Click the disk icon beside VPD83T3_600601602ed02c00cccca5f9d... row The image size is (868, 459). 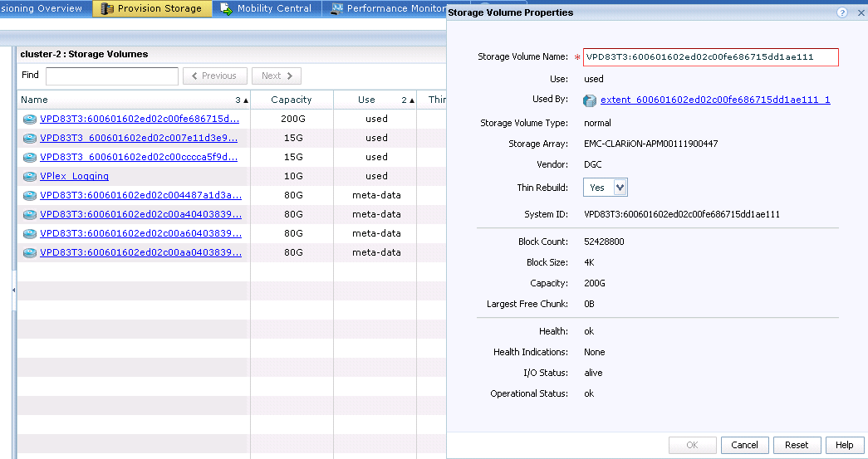(x=30, y=157)
